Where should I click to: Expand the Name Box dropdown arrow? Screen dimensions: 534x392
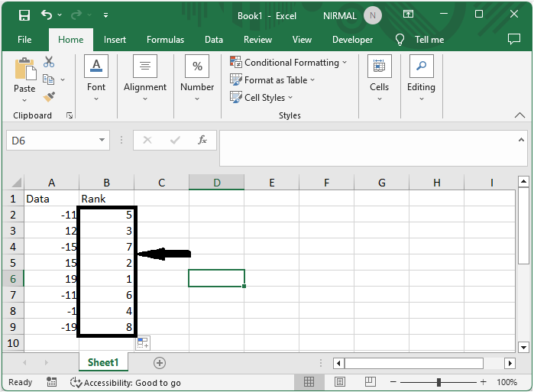click(x=102, y=140)
